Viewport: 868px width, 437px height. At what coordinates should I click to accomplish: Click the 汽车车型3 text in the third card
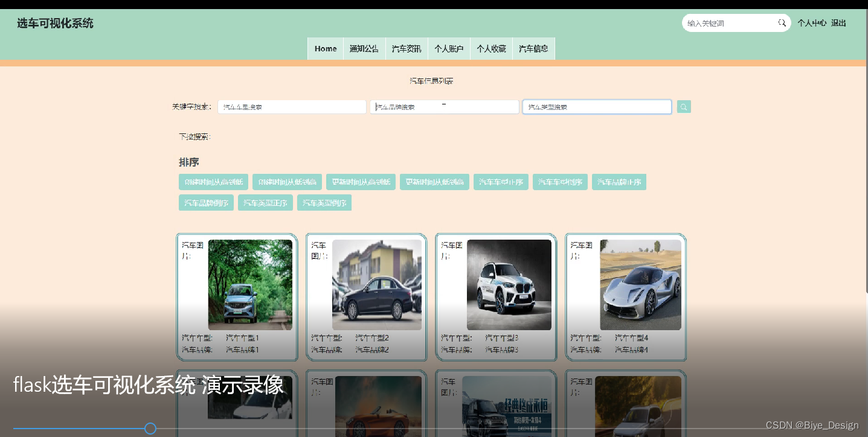(502, 338)
